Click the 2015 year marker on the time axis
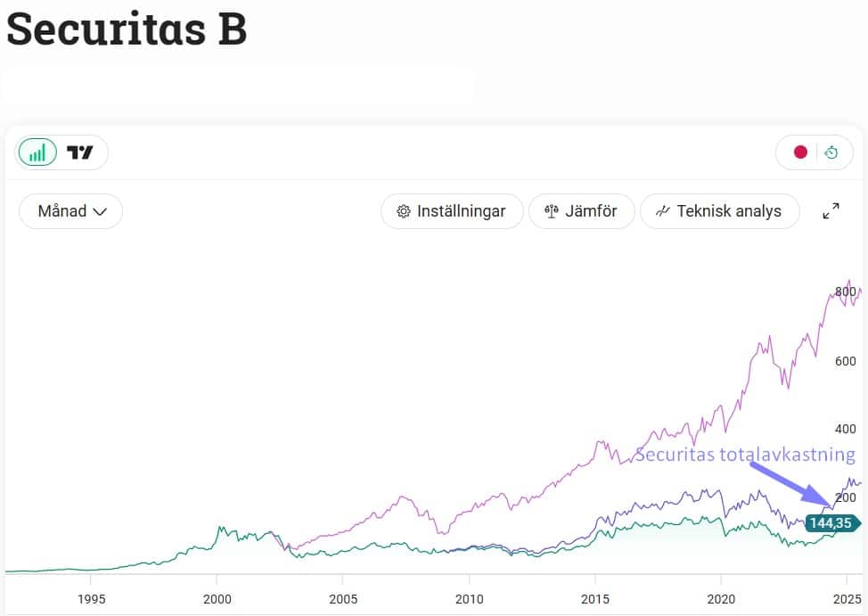868x616 pixels. click(x=595, y=599)
